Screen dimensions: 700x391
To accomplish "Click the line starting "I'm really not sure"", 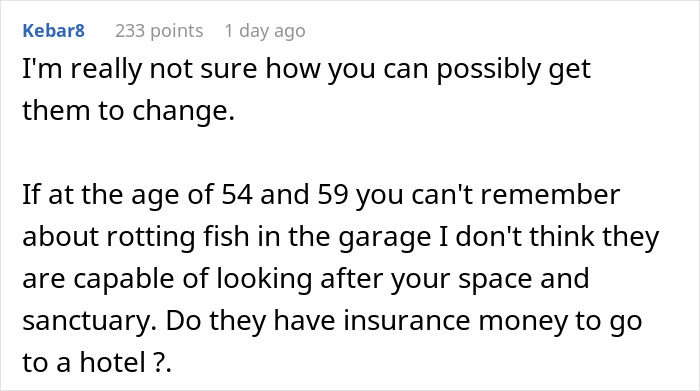I will 306,70.
